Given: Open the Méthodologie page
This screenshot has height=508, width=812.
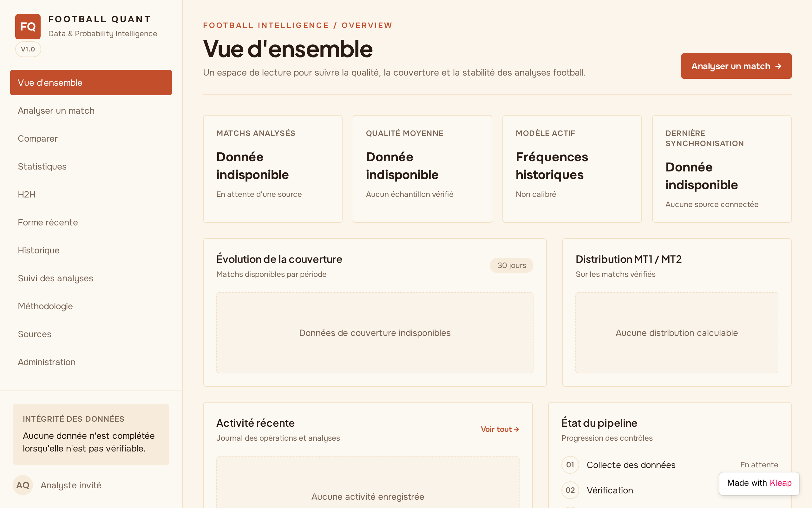Looking at the screenshot, I should pyautogui.click(x=91, y=306).
